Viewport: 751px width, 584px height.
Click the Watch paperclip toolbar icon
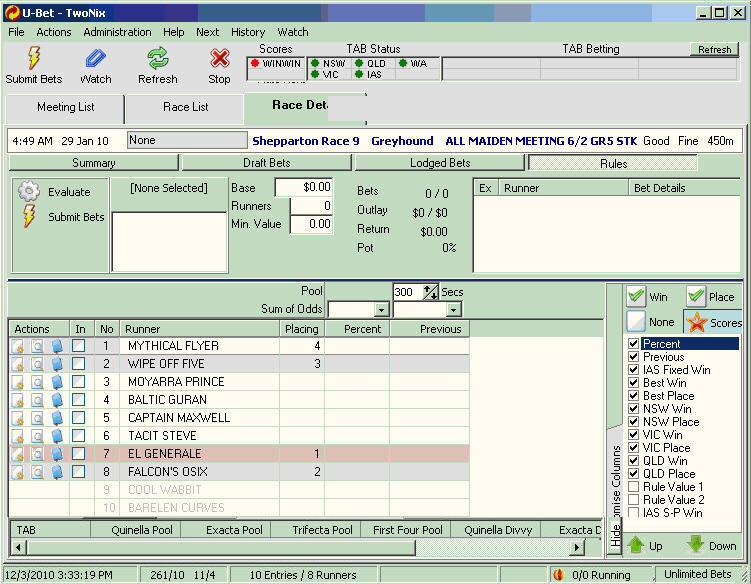(x=95, y=58)
